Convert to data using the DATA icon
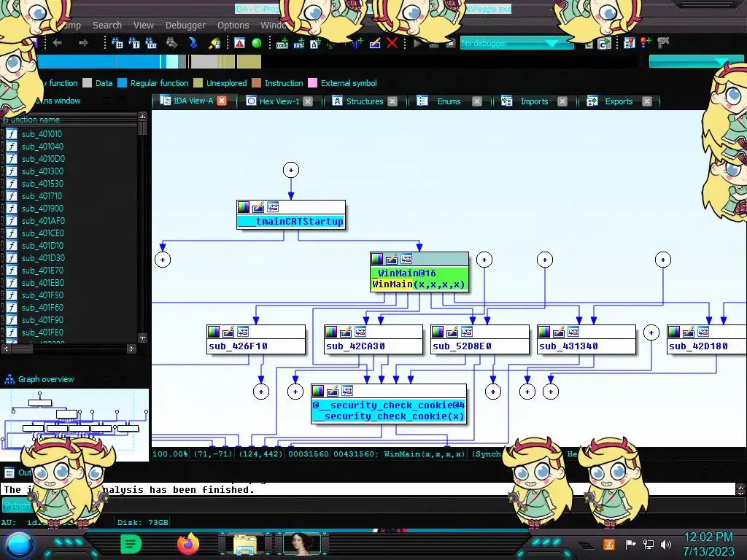747x560 pixels. pos(298,43)
